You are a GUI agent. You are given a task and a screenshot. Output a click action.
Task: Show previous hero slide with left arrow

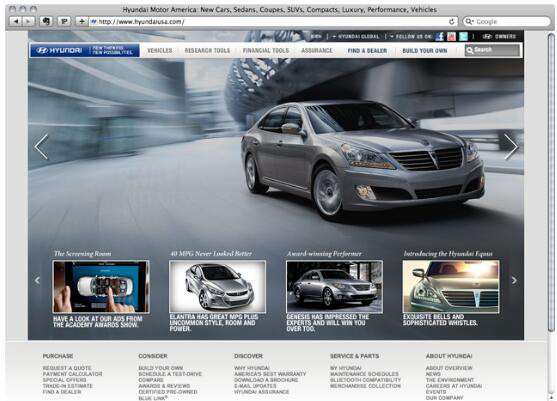(41, 147)
